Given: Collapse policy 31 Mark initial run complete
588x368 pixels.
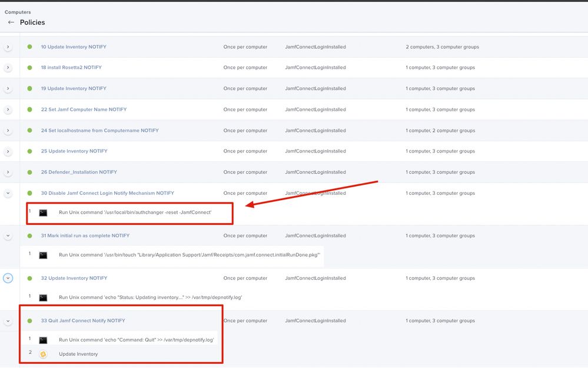Looking at the screenshot, I should point(8,236).
